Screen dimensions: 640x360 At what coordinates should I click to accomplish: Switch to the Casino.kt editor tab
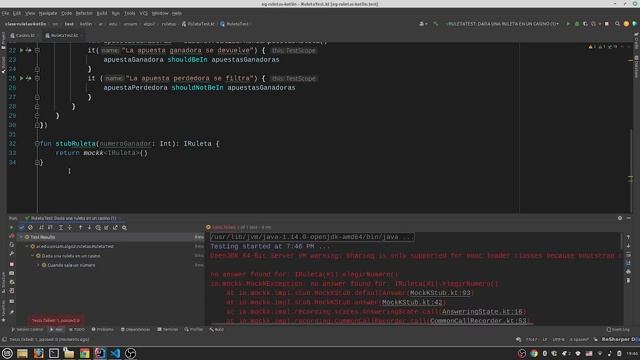(x=23, y=36)
